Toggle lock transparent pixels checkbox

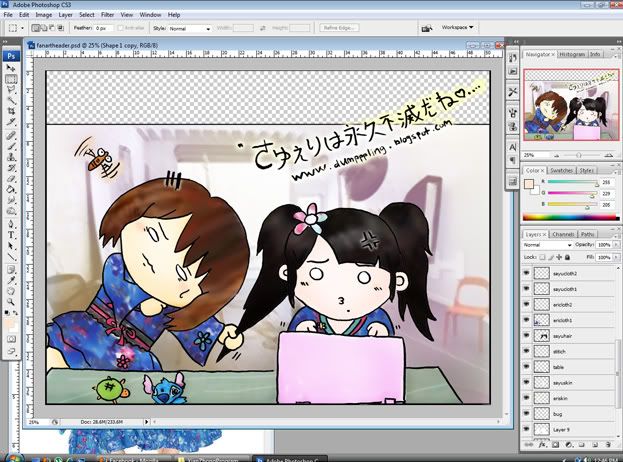pyautogui.click(x=542, y=257)
